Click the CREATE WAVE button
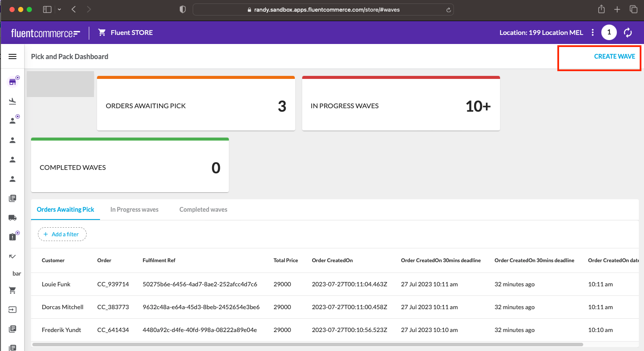The image size is (644, 351). [x=614, y=56]
